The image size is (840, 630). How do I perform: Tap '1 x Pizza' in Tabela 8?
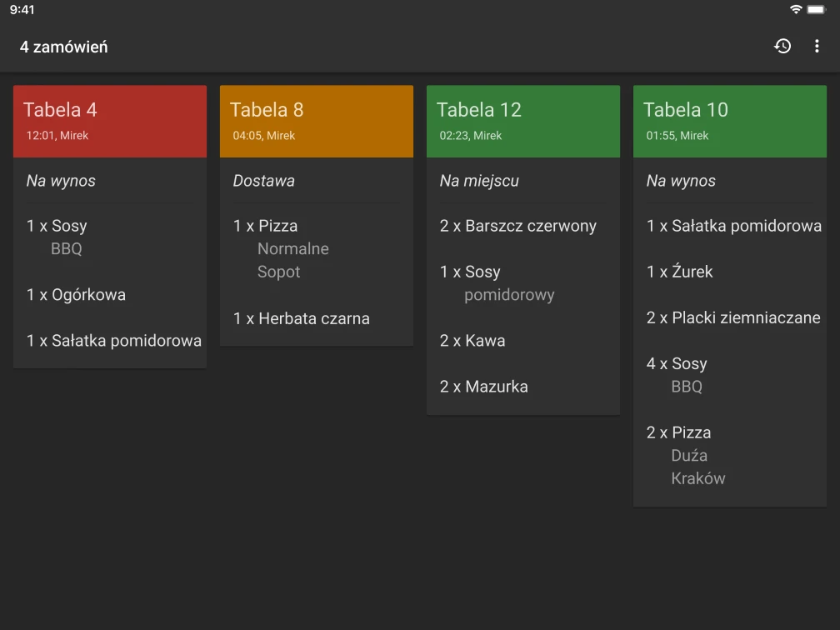pos(267,247)
